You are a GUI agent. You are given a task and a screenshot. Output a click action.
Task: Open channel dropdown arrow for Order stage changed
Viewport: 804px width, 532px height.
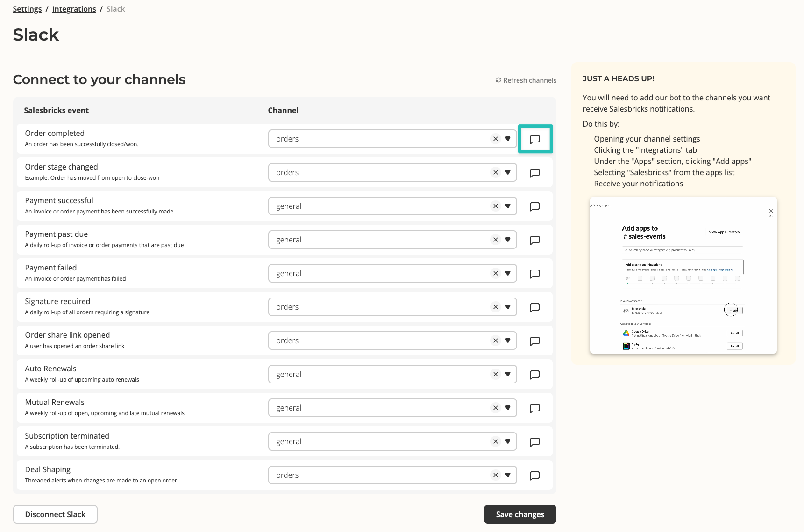point(508,172)
